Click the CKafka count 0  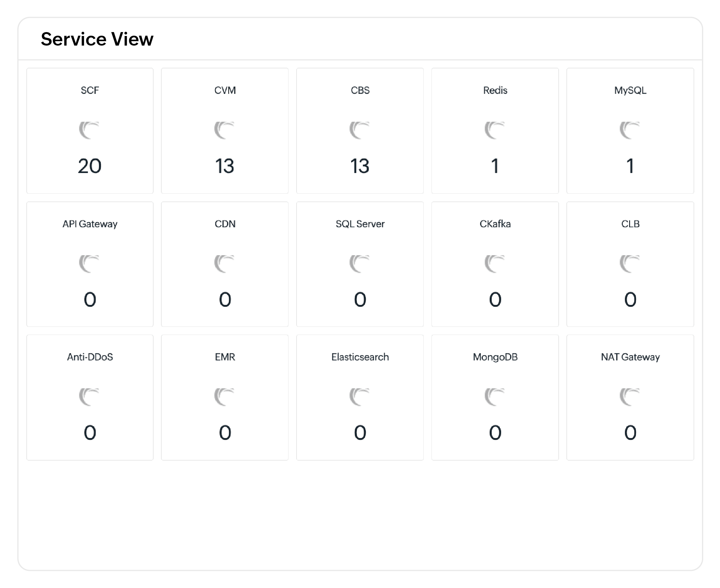(x=495, y=300)
